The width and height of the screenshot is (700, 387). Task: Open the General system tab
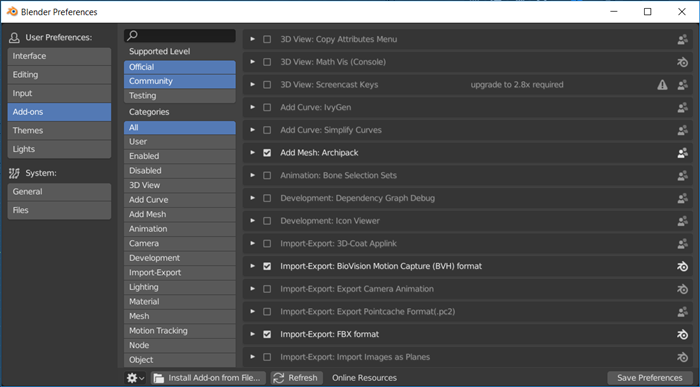[x=59, y=192]
